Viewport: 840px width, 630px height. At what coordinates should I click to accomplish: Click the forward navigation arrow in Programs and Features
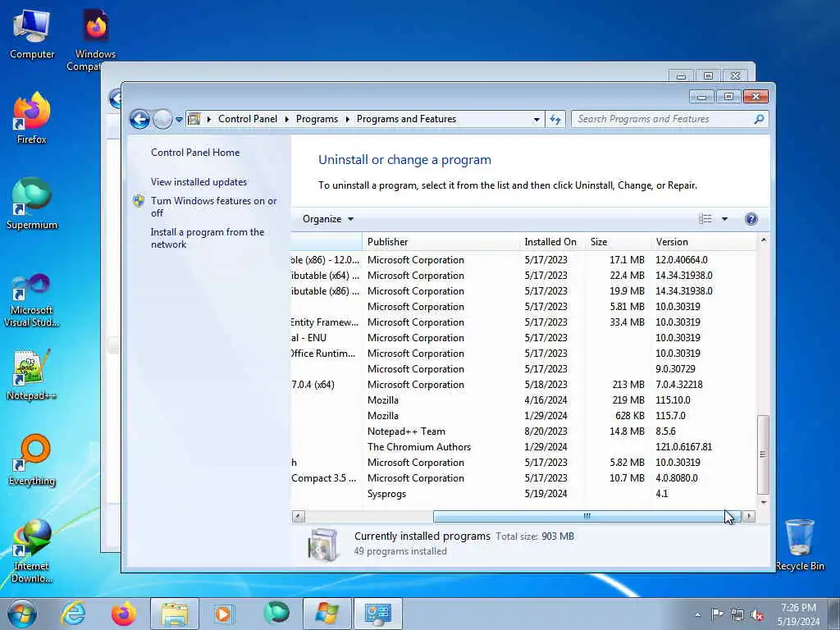point(162,119)
